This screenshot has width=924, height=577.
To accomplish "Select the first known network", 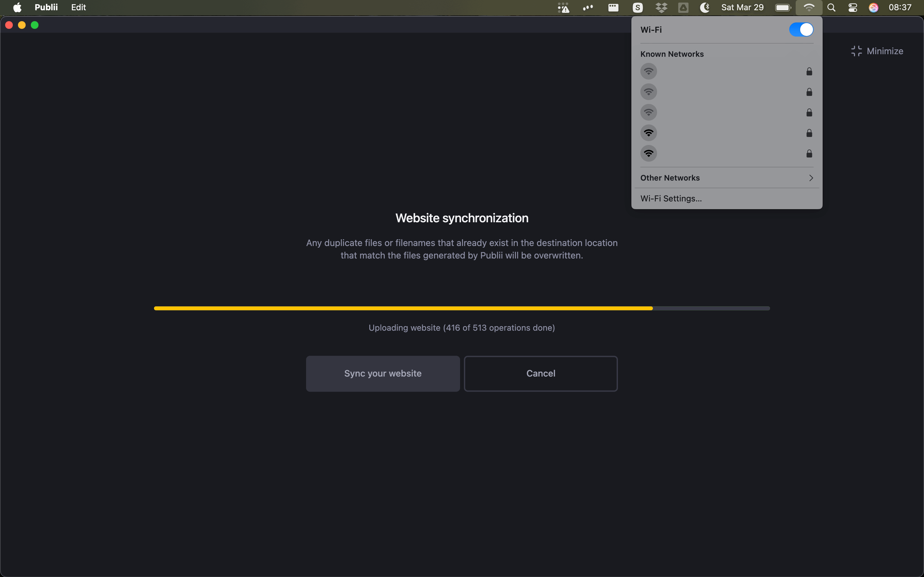I will point(727,71).
